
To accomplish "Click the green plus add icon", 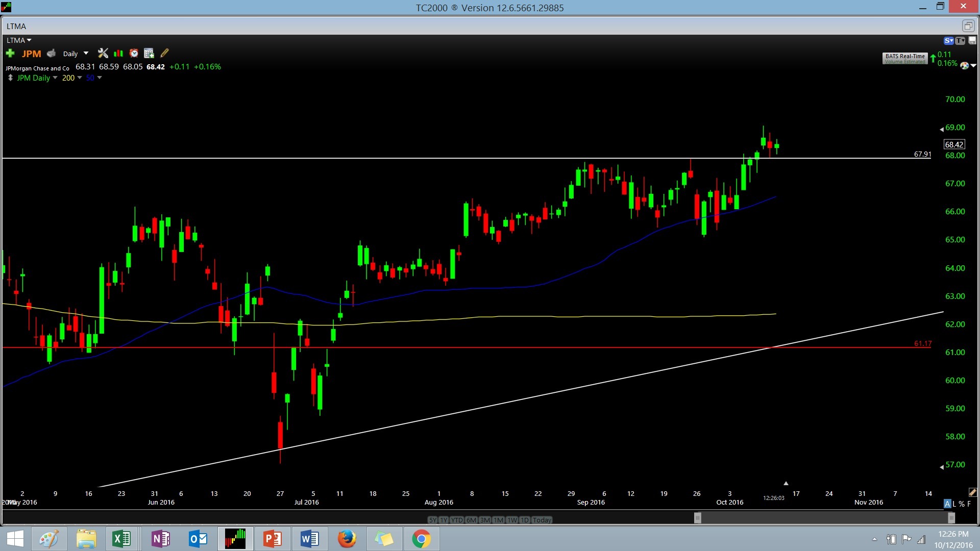I will tap(10, 53).
